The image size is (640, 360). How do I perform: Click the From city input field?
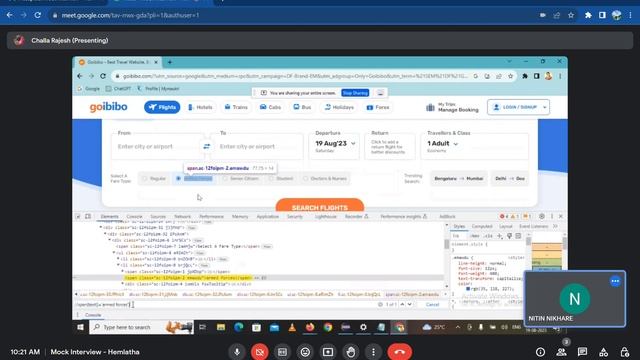pos(157,146)
